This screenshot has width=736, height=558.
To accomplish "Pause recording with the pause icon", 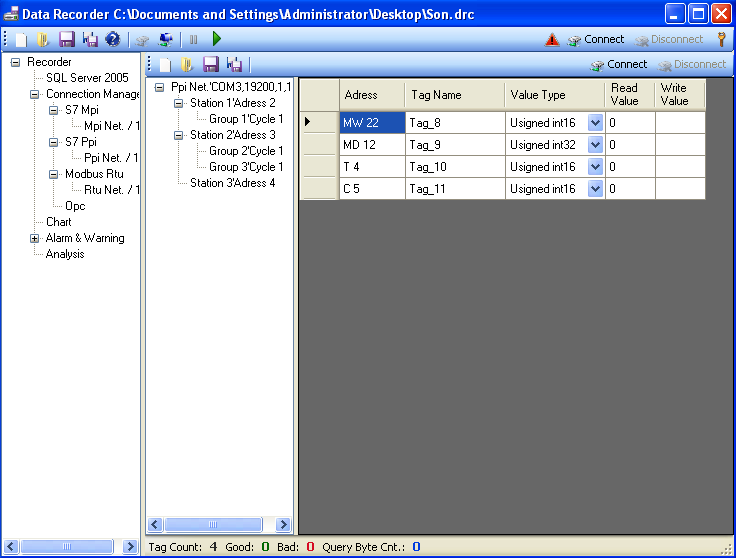I will click(x=193, y=39).
